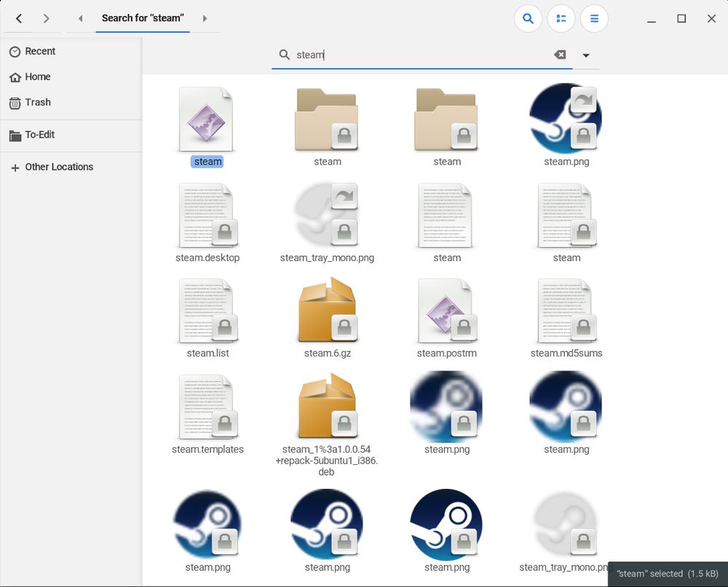The height and width of the screenshot is (587, 728).
Task: Expand search filter options dropdown arrow
Action: (586, 55)
